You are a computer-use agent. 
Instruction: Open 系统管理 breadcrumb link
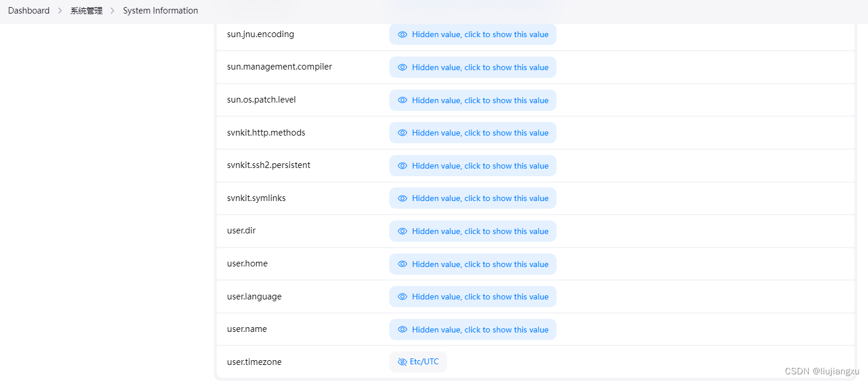[x=87, y=11]
